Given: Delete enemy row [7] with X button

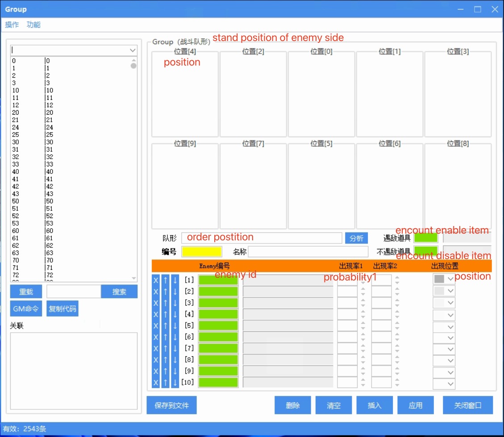Looking at the screenshot, I should click(x=155, y=348).
